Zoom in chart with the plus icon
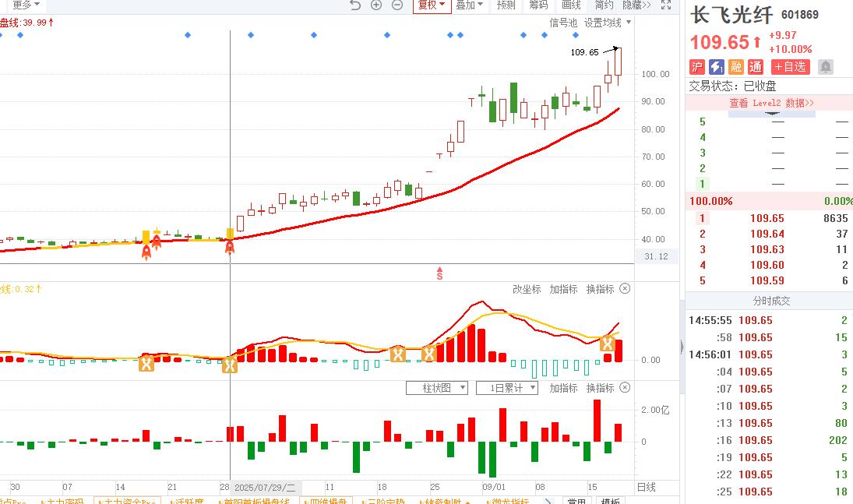This screenshot has height=504, width=853. [376, 5]
